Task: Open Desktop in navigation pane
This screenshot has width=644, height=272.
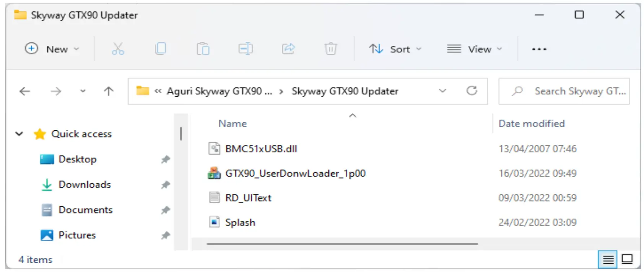Action: (x=77, y=159)
